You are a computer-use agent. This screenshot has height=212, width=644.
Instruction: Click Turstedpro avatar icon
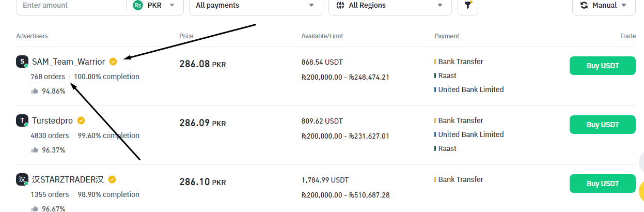point(22,120)
